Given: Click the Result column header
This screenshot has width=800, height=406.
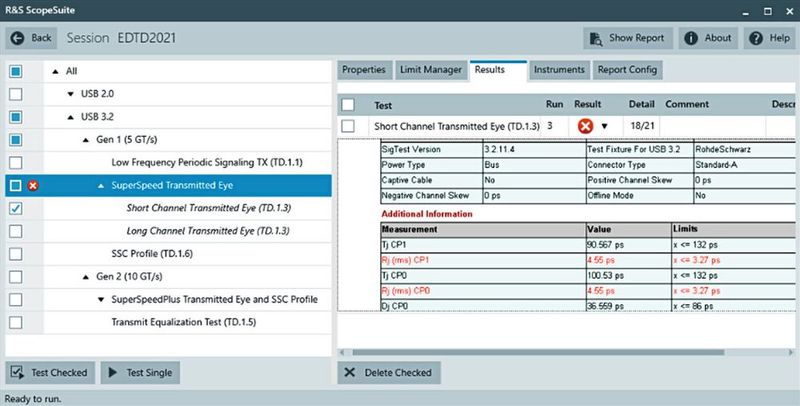Looking at the screenshot, I should point(588,104).
